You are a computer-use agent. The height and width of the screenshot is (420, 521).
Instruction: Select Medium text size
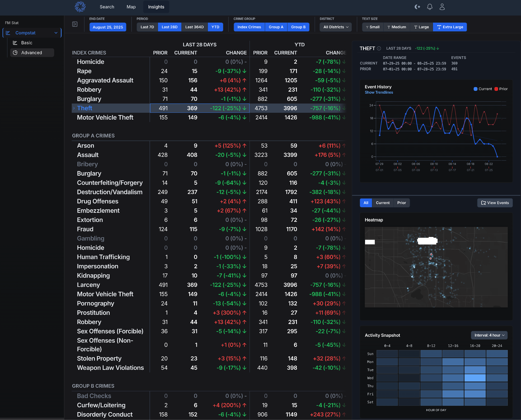tap(397, 27)
